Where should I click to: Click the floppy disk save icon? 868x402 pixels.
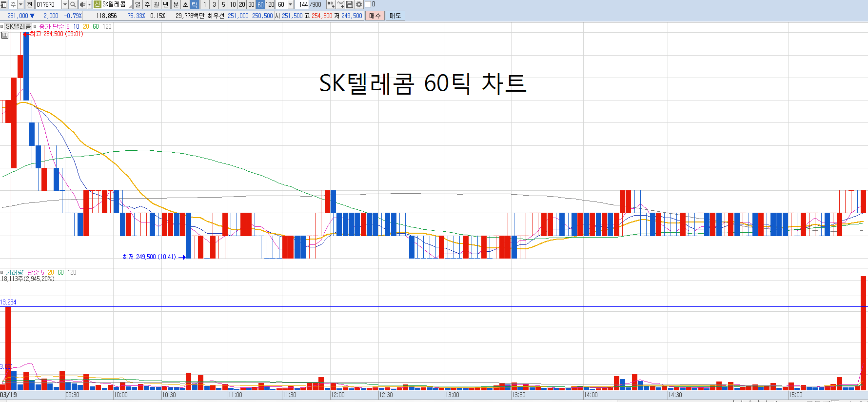pos(350,4)
